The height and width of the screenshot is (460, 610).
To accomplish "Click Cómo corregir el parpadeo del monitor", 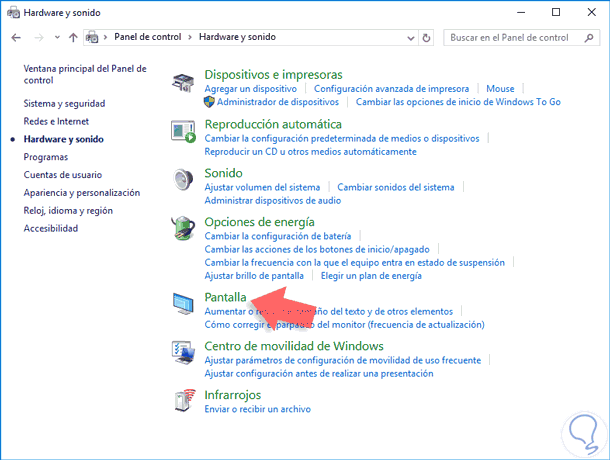I will click(x=344, y=325).
